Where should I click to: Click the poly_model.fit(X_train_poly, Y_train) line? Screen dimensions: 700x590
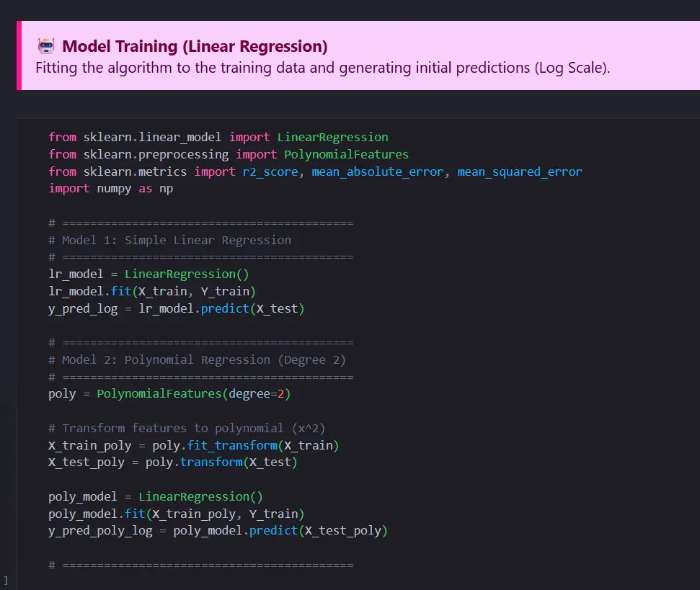(x=176, y=514)
